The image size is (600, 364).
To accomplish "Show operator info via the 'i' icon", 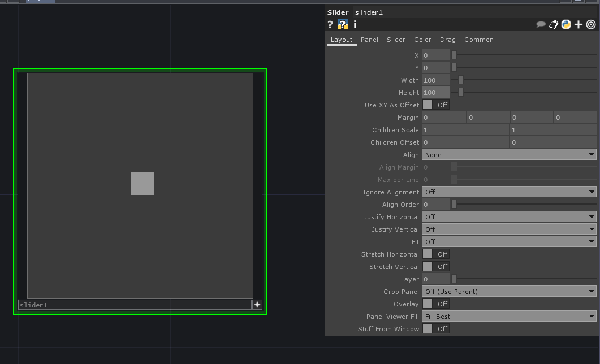I will coord(355,24).
